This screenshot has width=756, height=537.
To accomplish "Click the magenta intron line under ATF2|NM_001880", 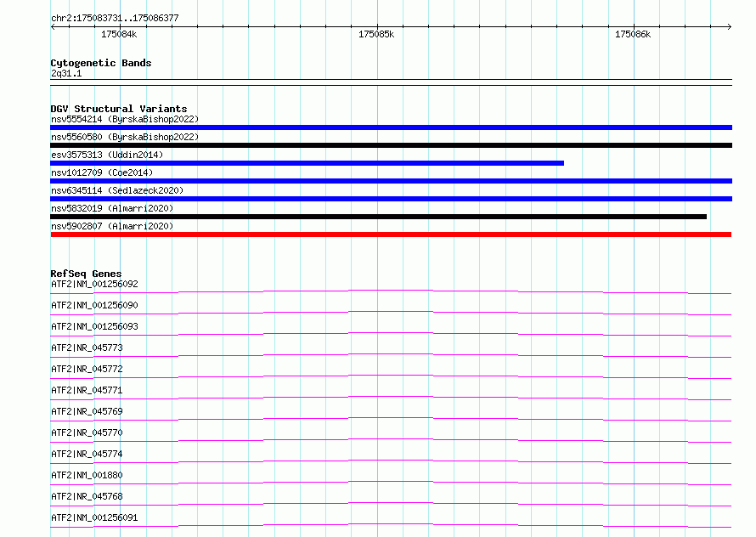I will (x=391, y=482).
